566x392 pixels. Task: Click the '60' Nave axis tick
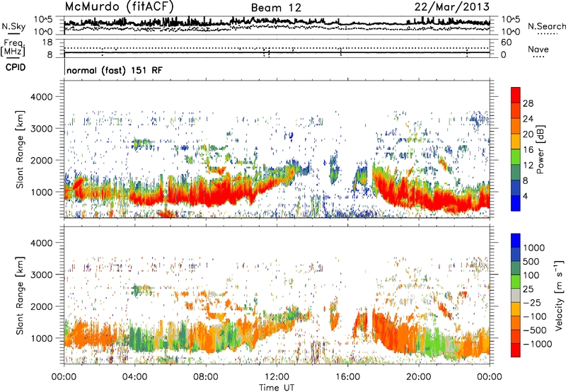(x=506, y=42)
